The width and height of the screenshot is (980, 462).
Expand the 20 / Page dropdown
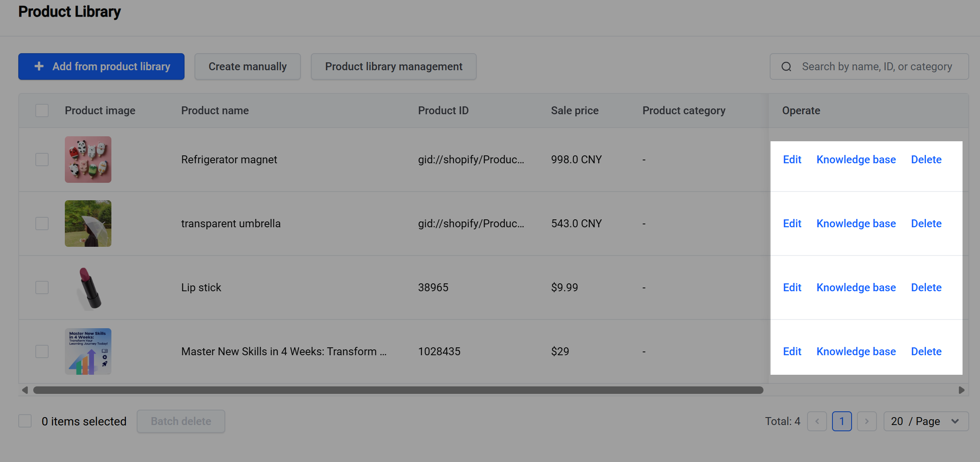coord(926,421)
